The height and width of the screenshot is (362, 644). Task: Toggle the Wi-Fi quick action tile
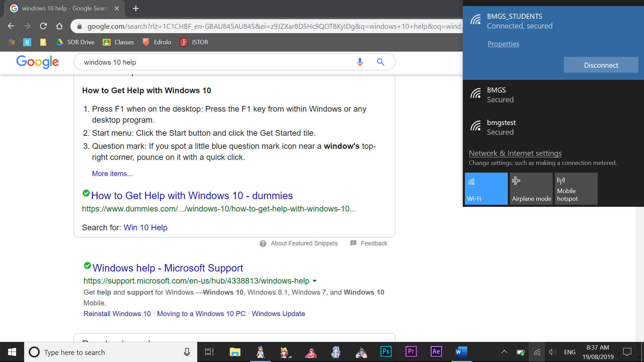[x=486, y=189]
